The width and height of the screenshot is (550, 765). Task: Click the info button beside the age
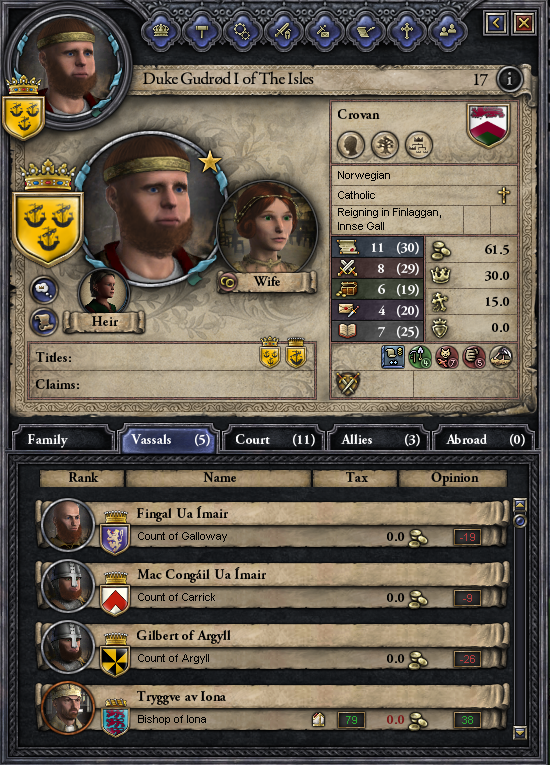click(x=509, y=79)
